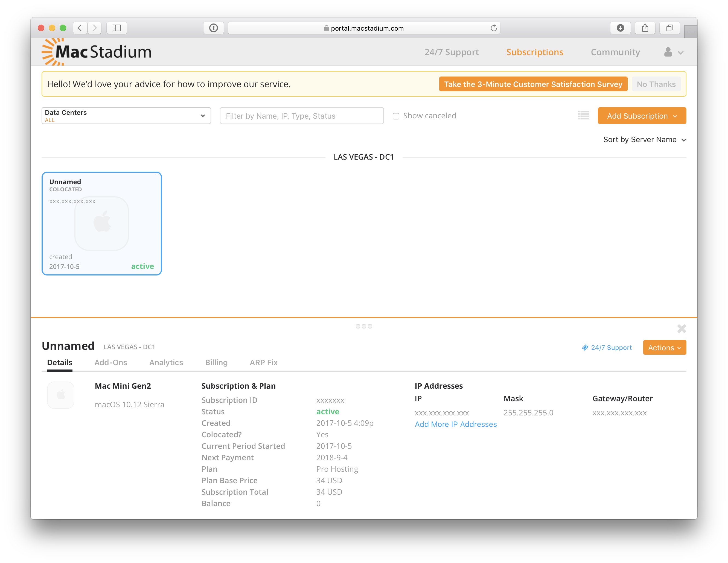
Task: Switch to the Billing tab
Action: 216,362
